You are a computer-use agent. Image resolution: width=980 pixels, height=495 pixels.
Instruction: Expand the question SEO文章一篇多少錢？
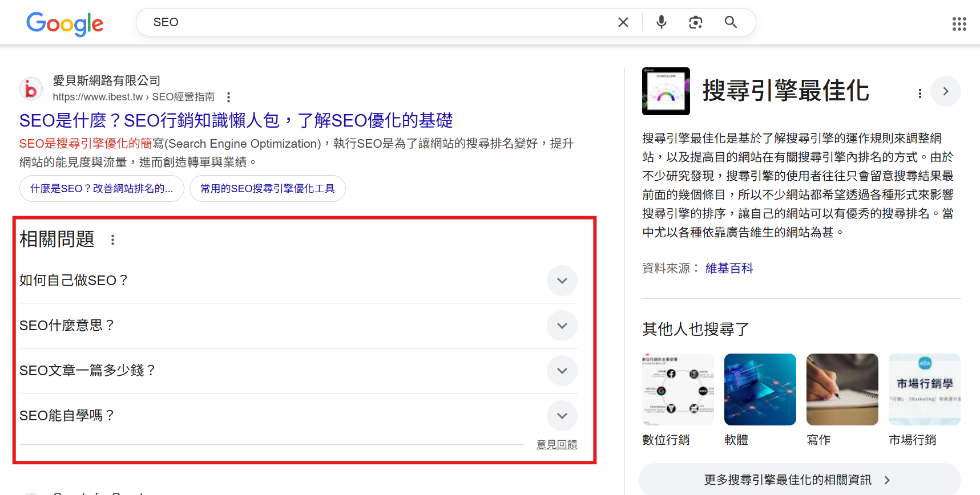[x=562, y=371]
